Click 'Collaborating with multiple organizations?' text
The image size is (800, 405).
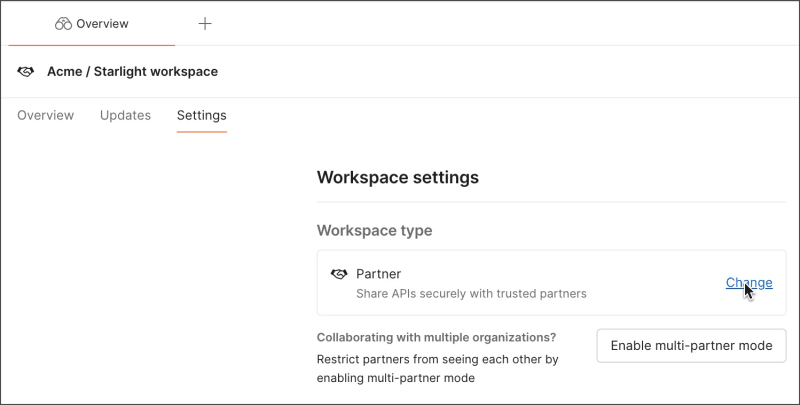[x=436, y=338]
